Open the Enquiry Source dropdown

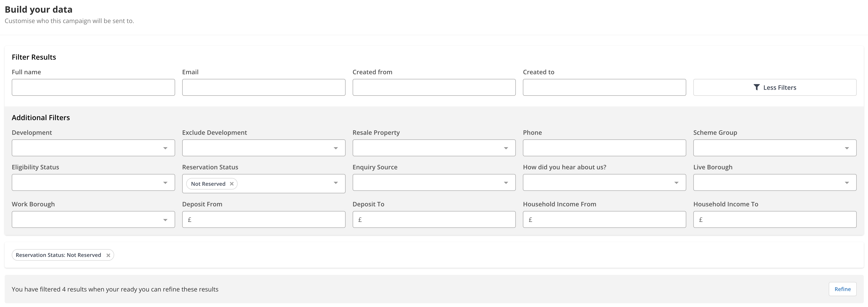[x=434, y=183]
